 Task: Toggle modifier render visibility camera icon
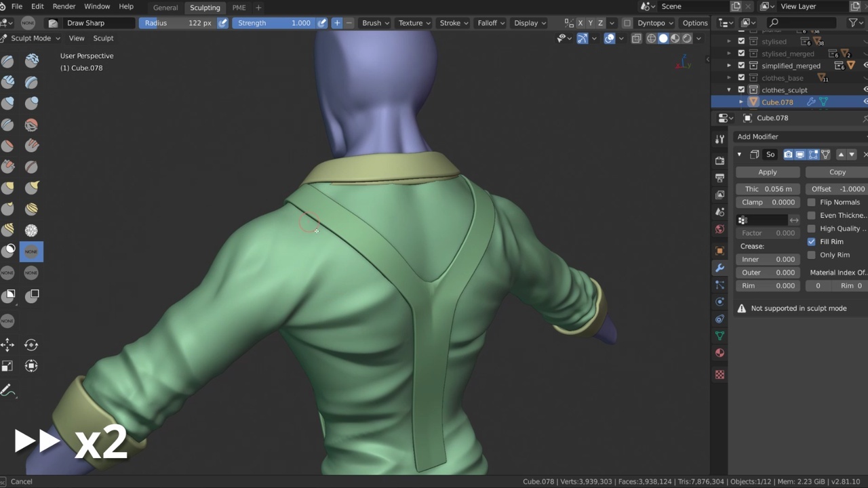pyautogui.click(x=788, y=155)
